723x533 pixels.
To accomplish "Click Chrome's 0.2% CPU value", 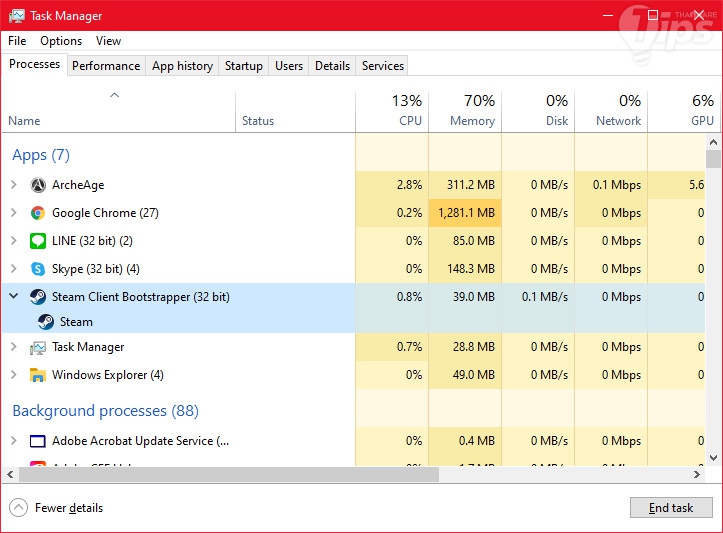I will click(x=409, y=213).
